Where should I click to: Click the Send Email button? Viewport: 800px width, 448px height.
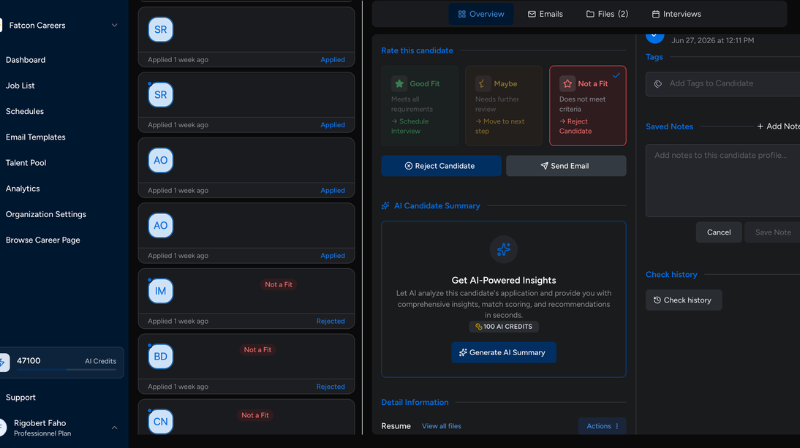566,166
